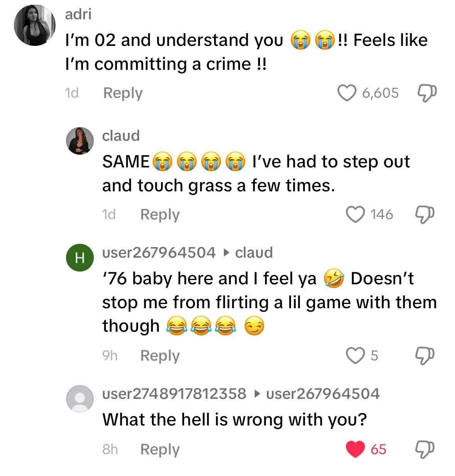Like adri's comment with the heart
Image resolution: width=455 pixels, height=476 pixels.
coord(346,93)
